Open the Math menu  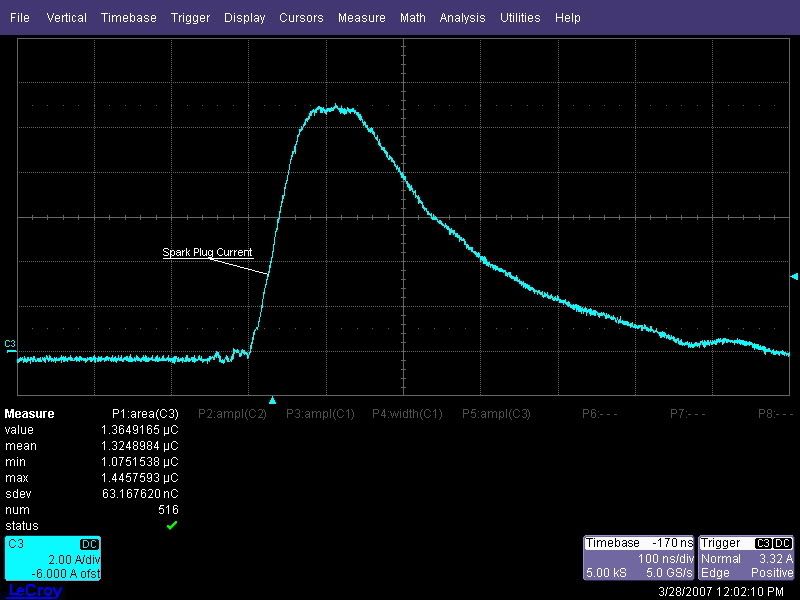point(413,18)
